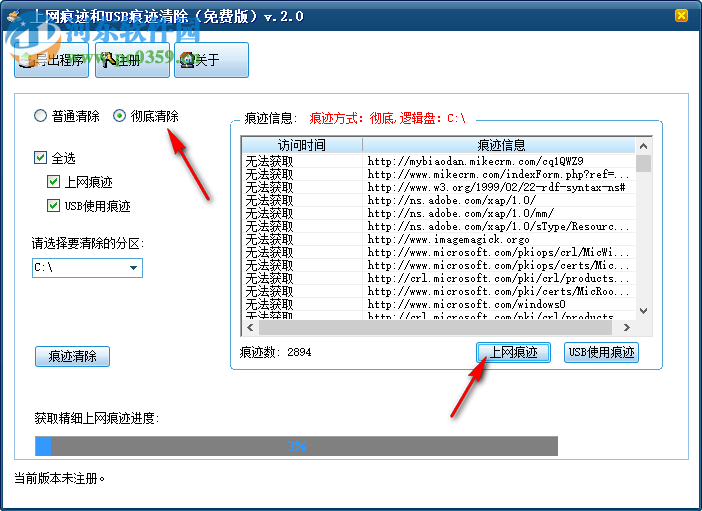Click the horizontal scroll left arrow
Screen dimensions: 702x511
pyautogui.click(x=250, y=327)
